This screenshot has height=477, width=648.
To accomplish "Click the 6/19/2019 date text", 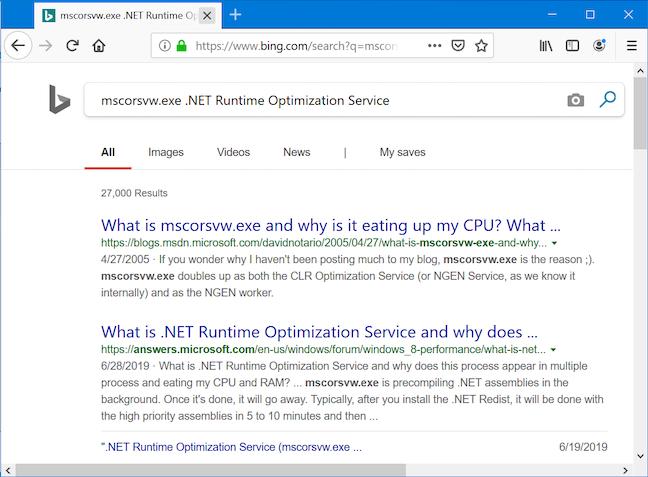I will click(583, 447).
